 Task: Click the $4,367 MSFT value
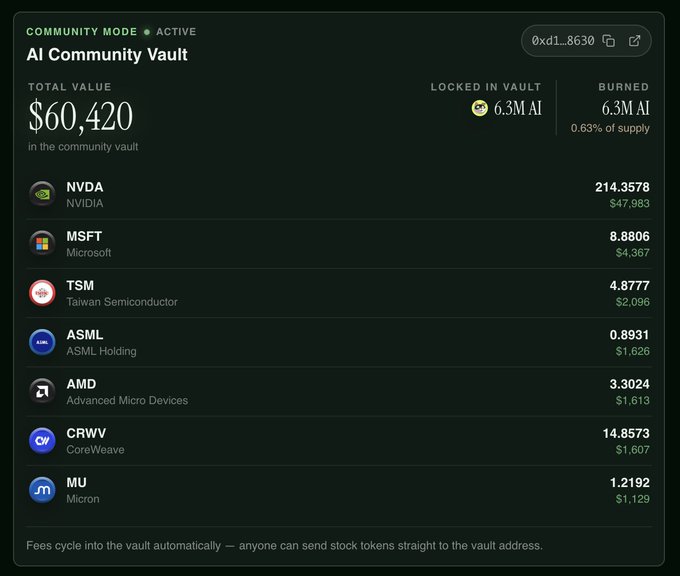tap(633, 252)
